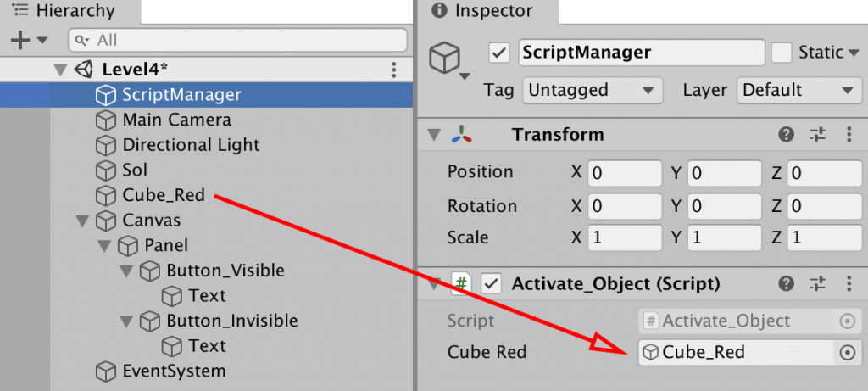
Task: Select the Inspector tab
Action: click(x=493, y=11)
